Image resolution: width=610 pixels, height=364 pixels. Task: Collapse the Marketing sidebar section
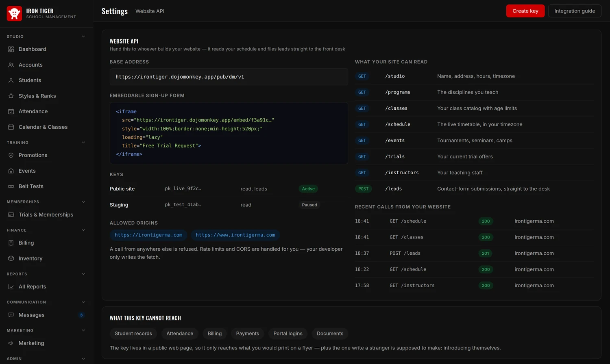point(83,330)
